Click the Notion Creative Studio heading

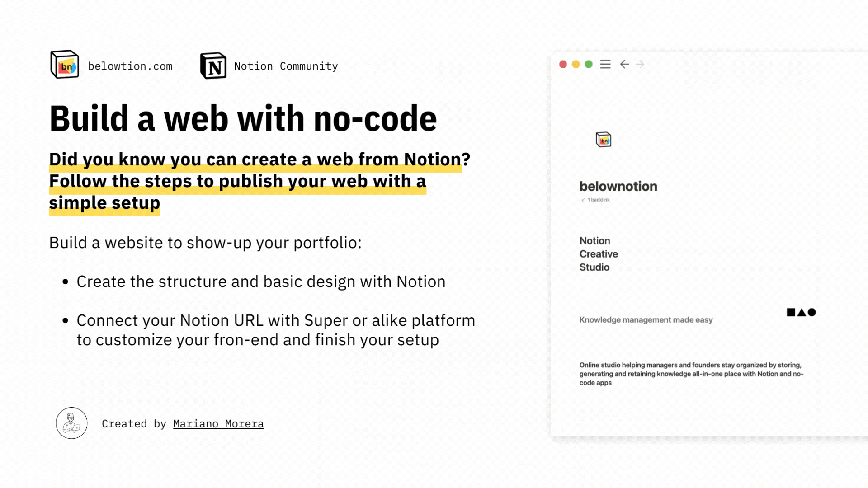(599, 254)
